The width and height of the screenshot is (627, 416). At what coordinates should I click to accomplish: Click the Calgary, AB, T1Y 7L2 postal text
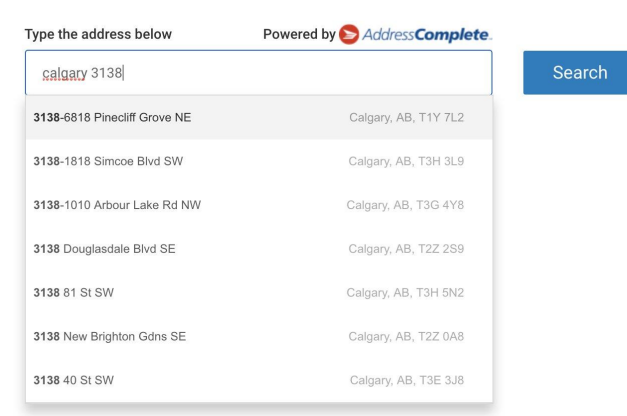406,118
